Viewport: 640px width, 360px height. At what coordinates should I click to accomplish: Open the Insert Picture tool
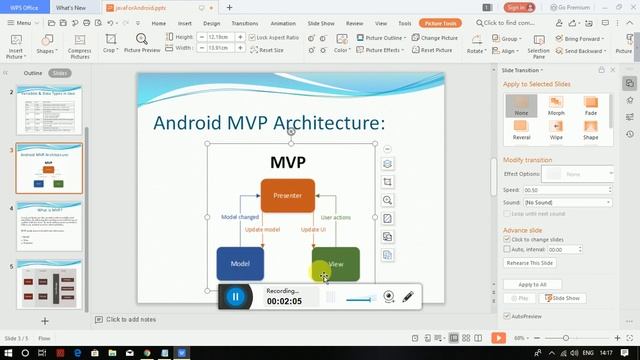pos(16,46)
